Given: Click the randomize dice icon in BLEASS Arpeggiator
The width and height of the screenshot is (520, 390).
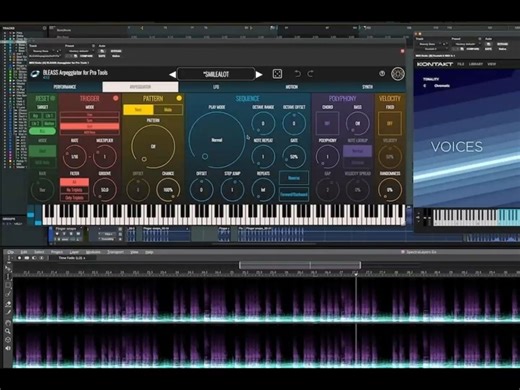Looking at the screenshot, I should click(277, 74).
